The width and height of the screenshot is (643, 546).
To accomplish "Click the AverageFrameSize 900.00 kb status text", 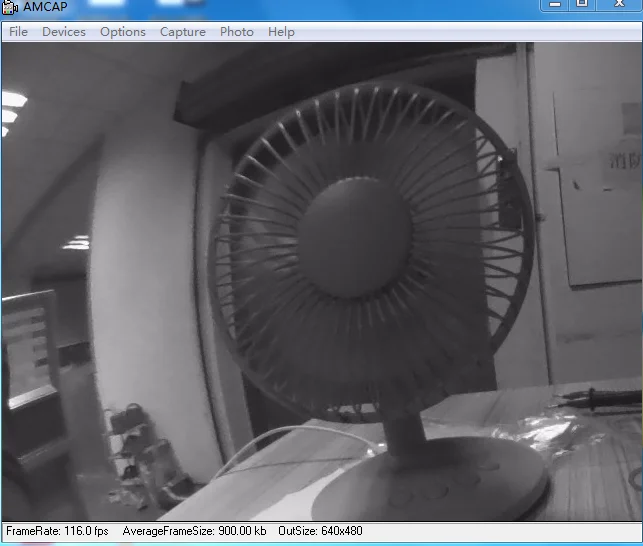I will [194, 532].
